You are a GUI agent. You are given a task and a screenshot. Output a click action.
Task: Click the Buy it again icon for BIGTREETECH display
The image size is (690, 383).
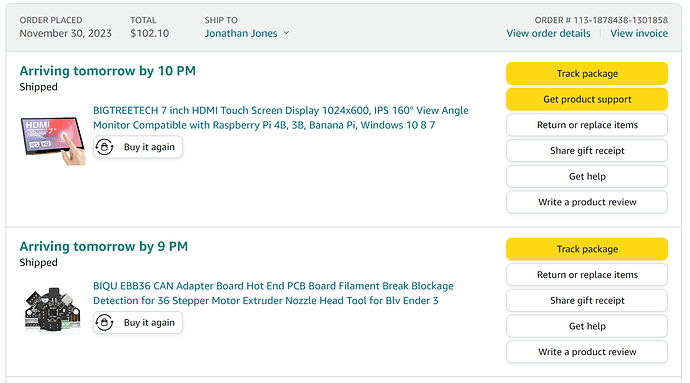click(x=104, y=147)
